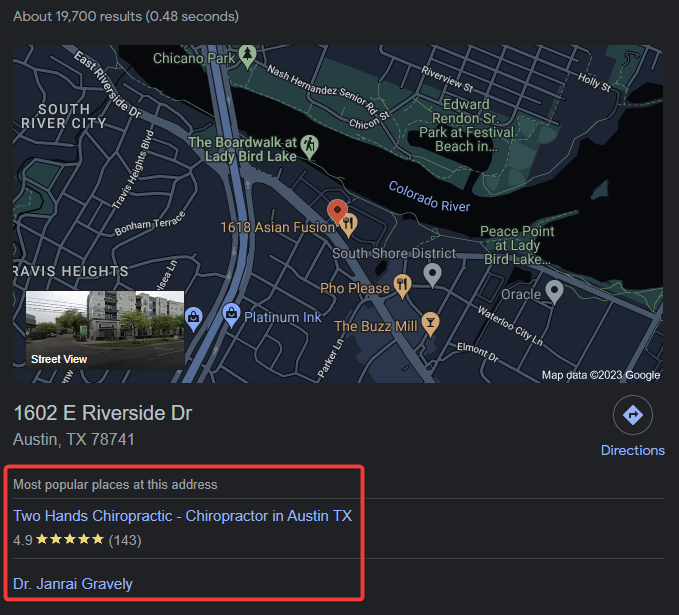This screenshot has height=615, width=679.
Task: Select the Boardwalk at Lady Bird Lake hiker icon
Action: click(x=310, y=146)
